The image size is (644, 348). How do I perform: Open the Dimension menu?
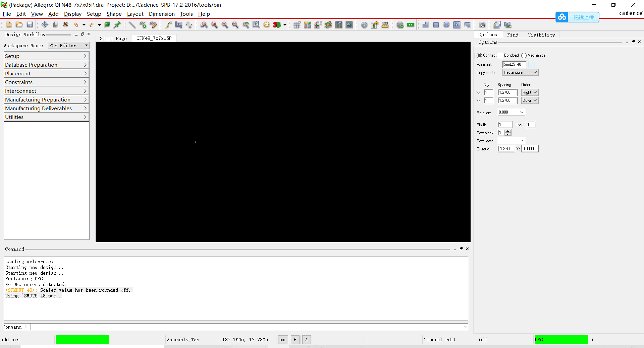[x=162, y=14]
